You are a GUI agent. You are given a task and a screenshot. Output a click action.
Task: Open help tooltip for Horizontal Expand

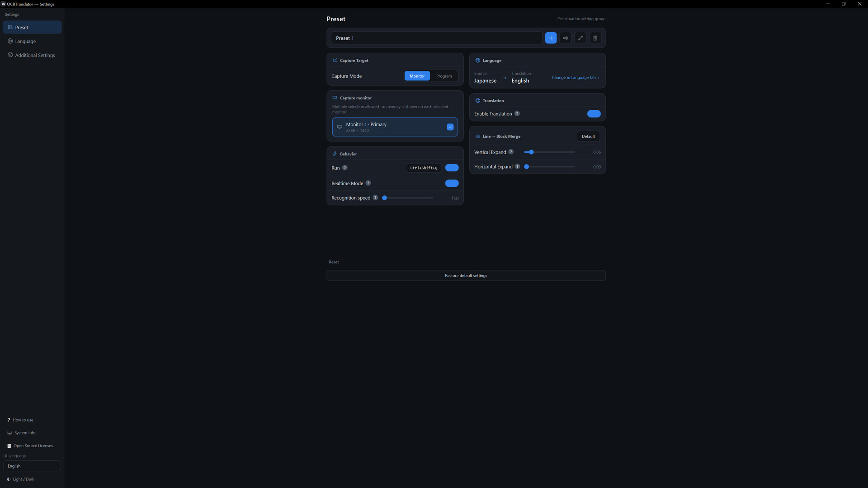point(518,166)
